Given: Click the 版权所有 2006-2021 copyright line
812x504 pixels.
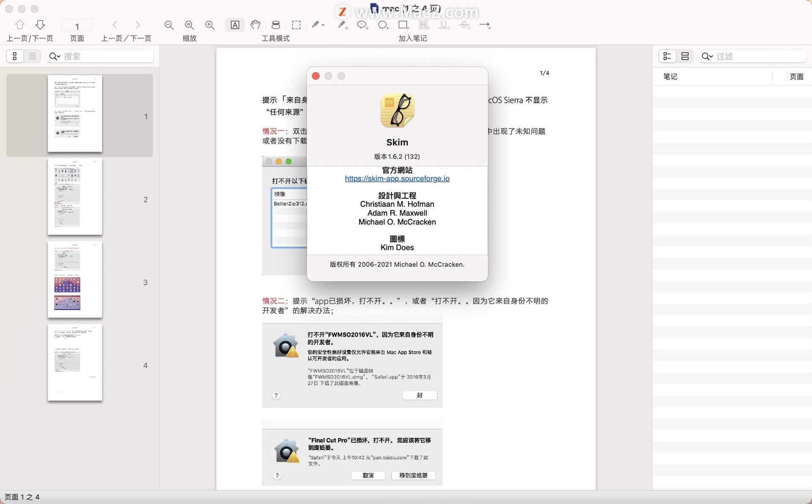Looking at the screenshot, I should click(397, 264).
